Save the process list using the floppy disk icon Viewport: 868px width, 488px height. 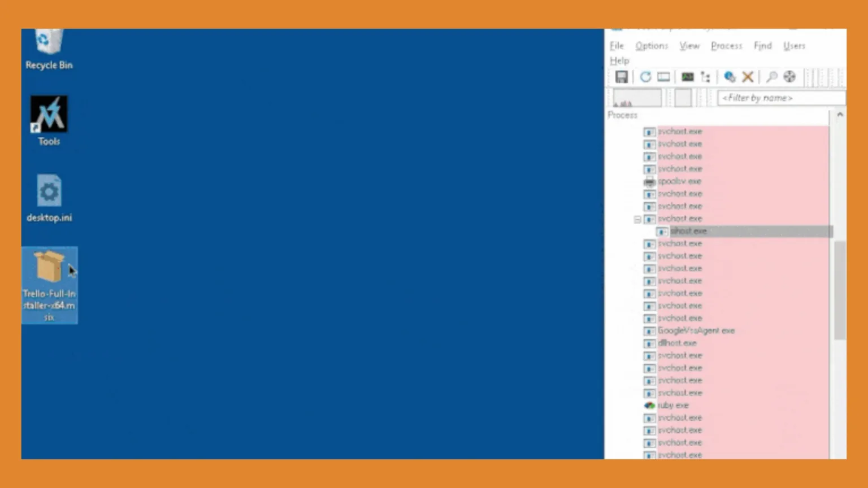point(622,77)
